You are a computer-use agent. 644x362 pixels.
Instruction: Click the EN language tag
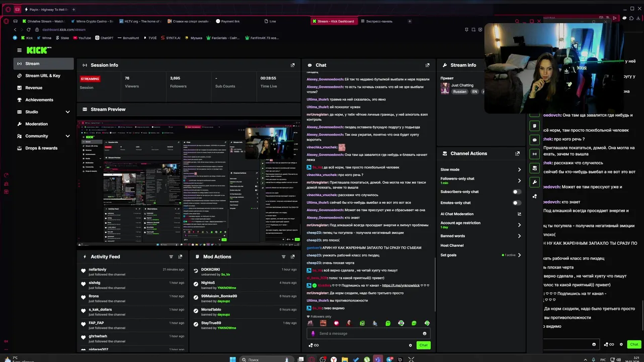pos(474,92)
